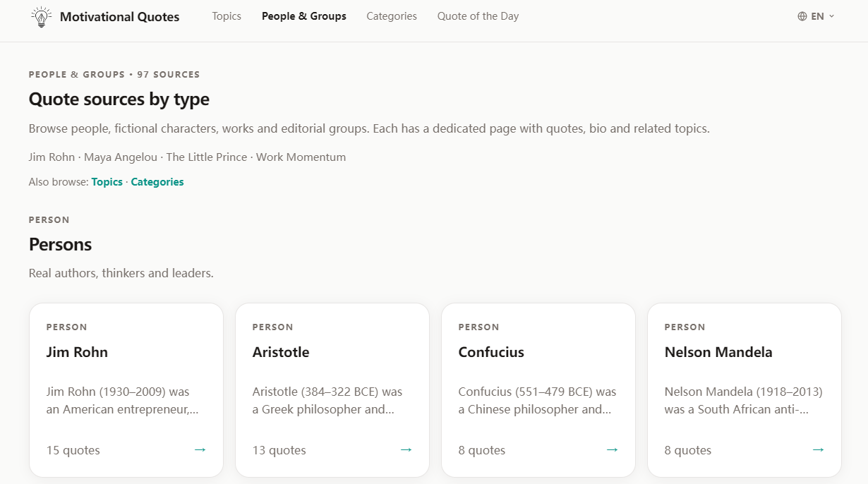Click the arrow on Confucius card
868x484 pixels.
click(x=612, y=450)
